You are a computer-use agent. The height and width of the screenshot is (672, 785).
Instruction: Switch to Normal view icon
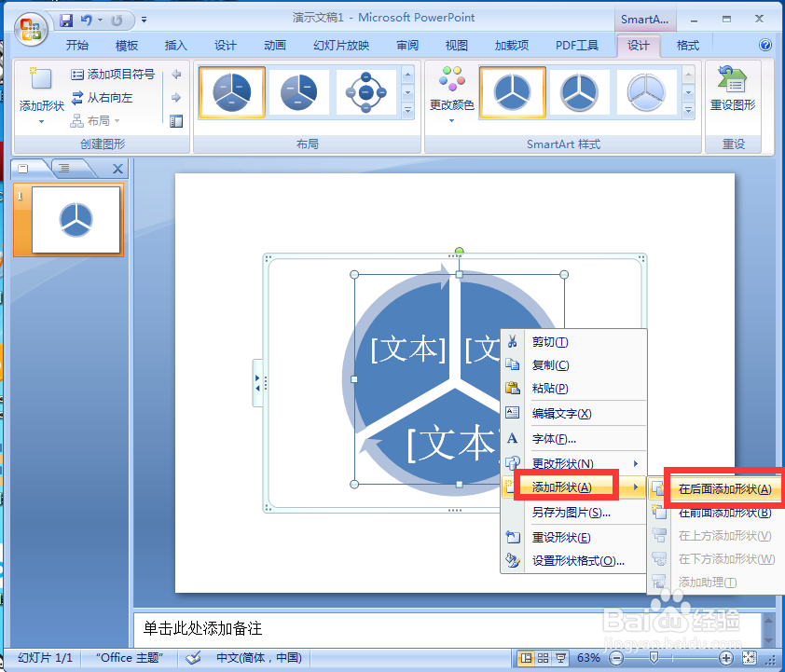[526, 657]
